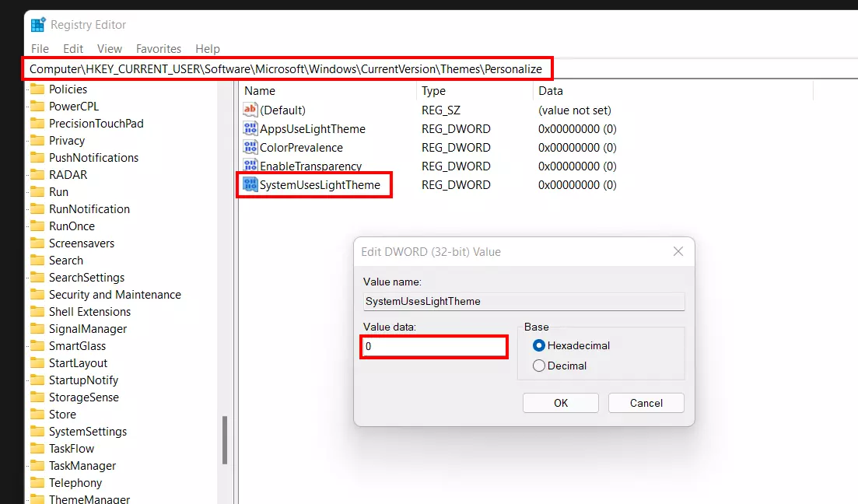Click the Registry Editor app icon
Viewport: 858px width, 504px height.
[x=38, y=25]
